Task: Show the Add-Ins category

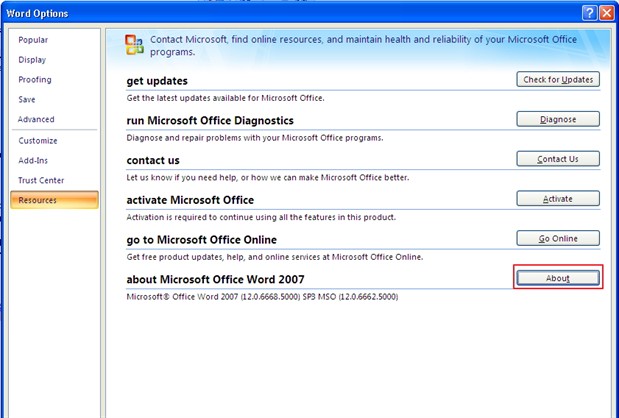Action: (x=34, y=160)
